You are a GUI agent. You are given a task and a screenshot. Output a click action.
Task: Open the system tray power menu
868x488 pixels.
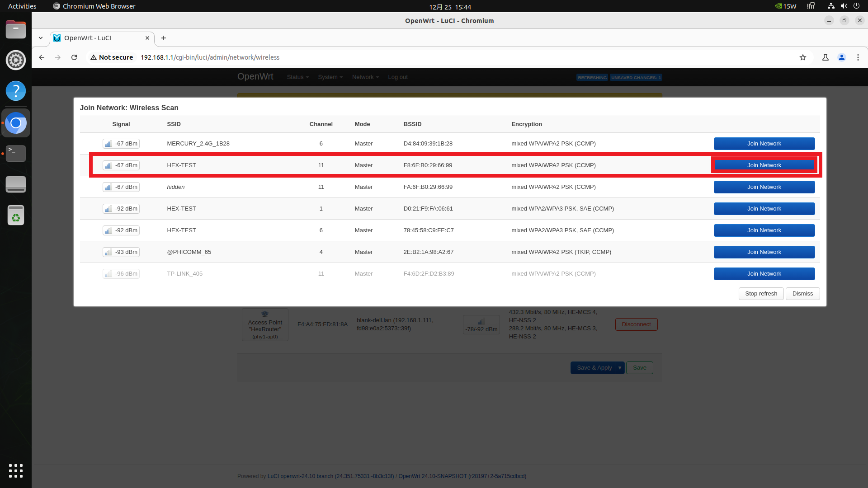(856, 6)
